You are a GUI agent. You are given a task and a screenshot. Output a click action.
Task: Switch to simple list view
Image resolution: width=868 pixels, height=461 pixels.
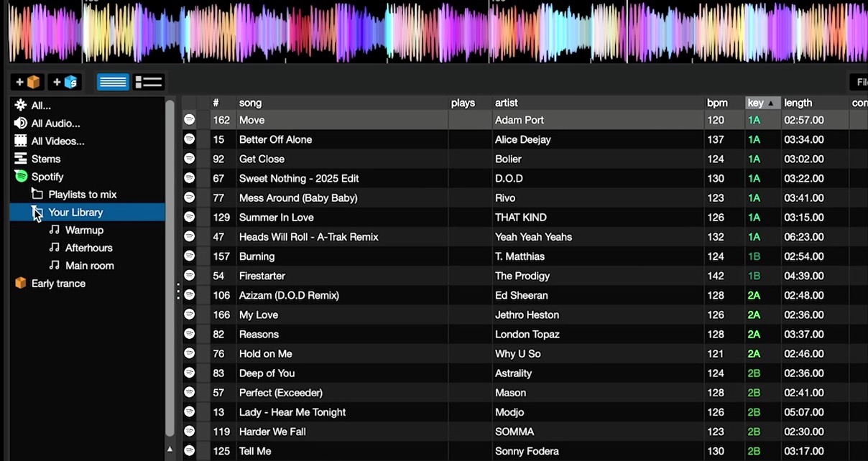[113, 82]
